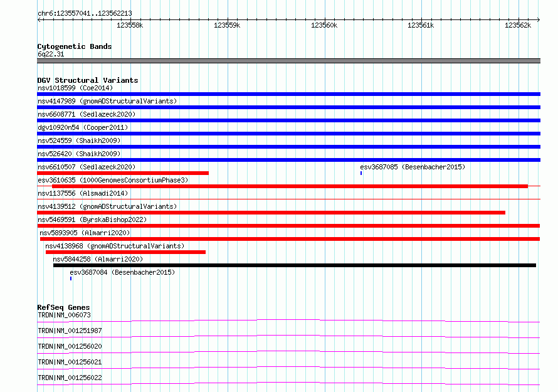The image size is (558, 392).
Task: Open the TRDN|NM_006073 transcript label
Action: point(64,315)
